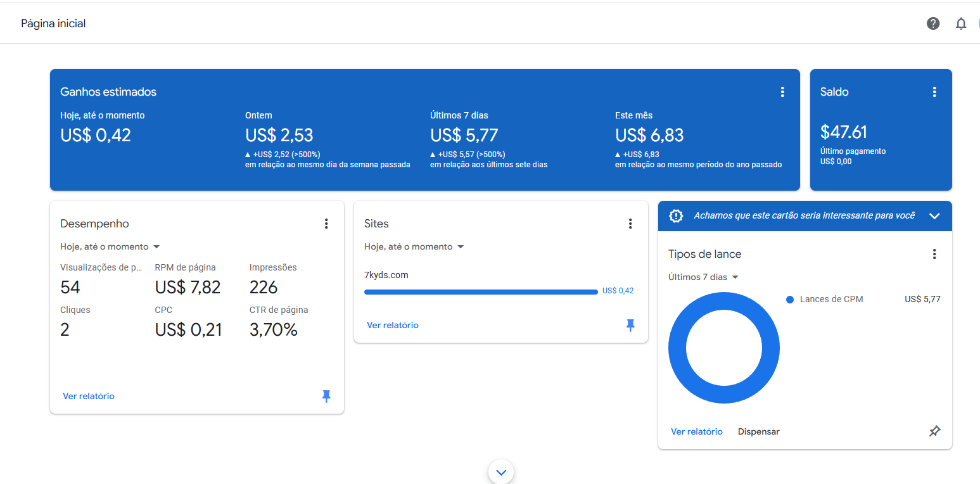Expand Sites period dropdown 'Hoje, até o momento'

pos(414,246)
